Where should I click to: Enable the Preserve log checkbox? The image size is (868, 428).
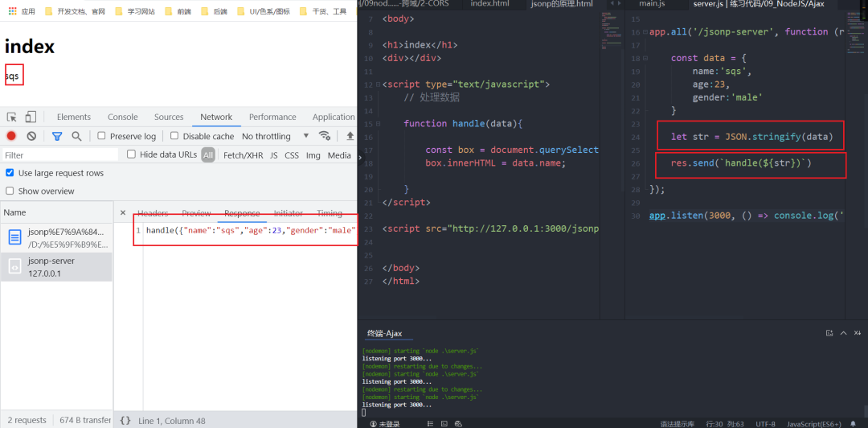101,136
